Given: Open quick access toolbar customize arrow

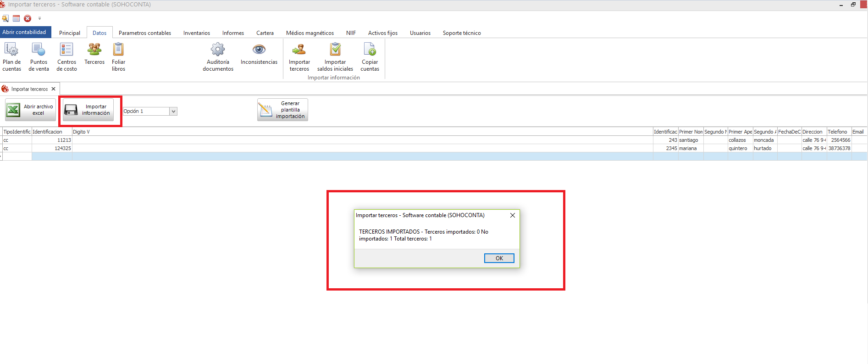Looking at the screenshot, I should [39, 19].
